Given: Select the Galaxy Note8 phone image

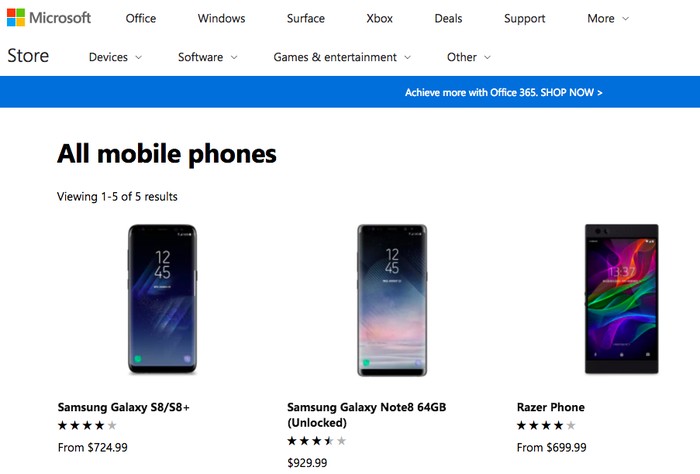Looking at the screenshot, I should click(392, 299).
